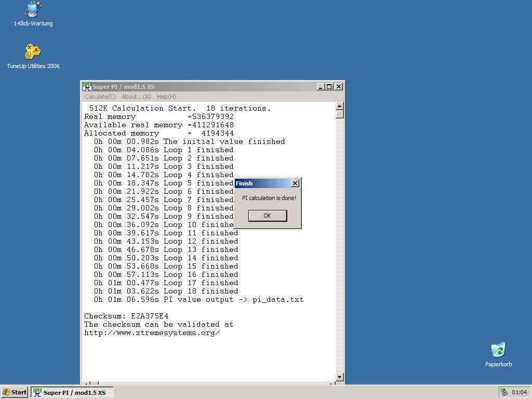Click the vertical scrollbar thumb
Image resolution: width=532 pixels, height=399 pixels.
tap(339, 114)
